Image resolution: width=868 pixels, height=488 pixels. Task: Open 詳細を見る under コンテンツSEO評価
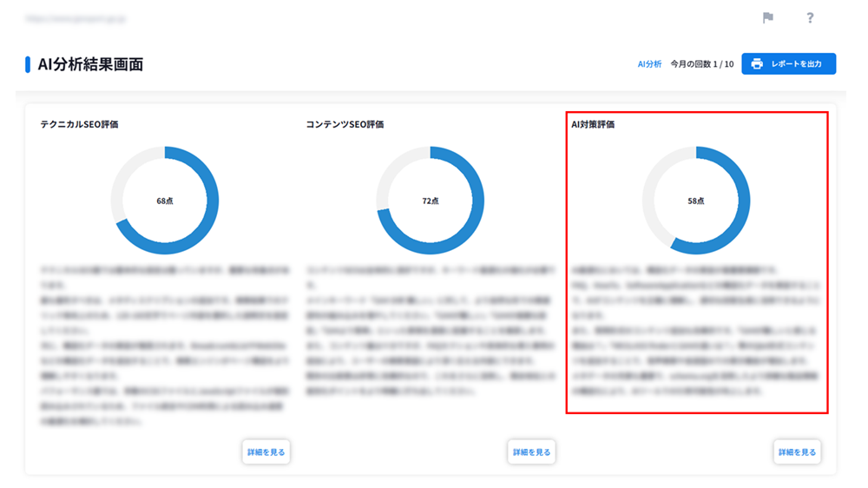(531, 452)
